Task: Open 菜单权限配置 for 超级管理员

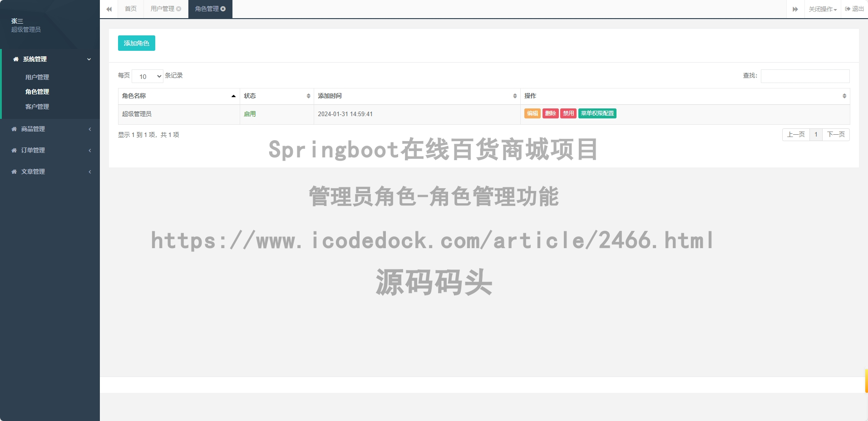Action: [x=597, y=113]
